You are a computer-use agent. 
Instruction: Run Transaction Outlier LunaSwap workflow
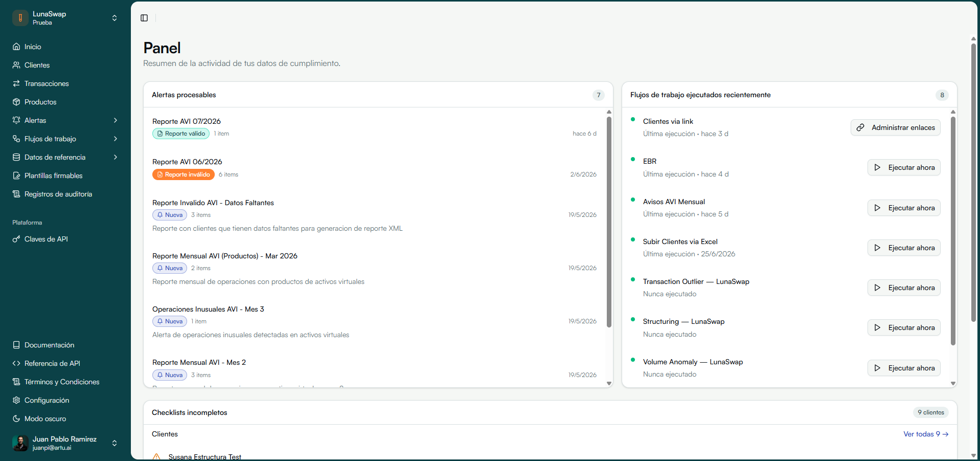coord(904,288)
